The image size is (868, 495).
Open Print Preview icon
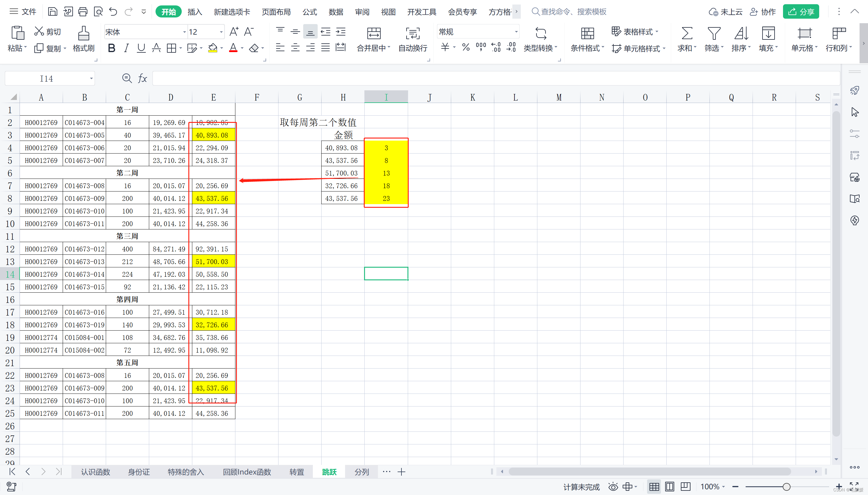(x=98, y=12)
